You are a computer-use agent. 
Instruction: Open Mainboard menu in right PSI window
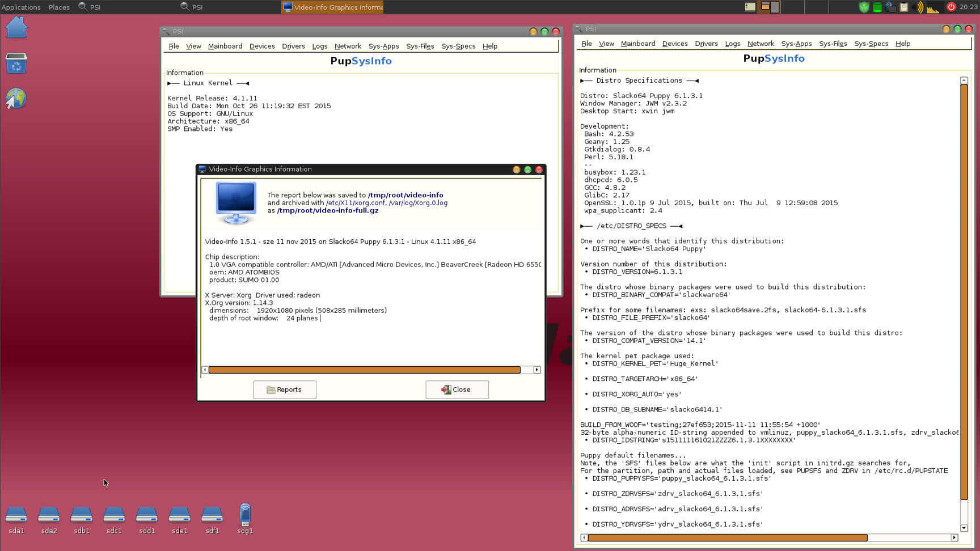pyautogui.click(x=638, y=44)
